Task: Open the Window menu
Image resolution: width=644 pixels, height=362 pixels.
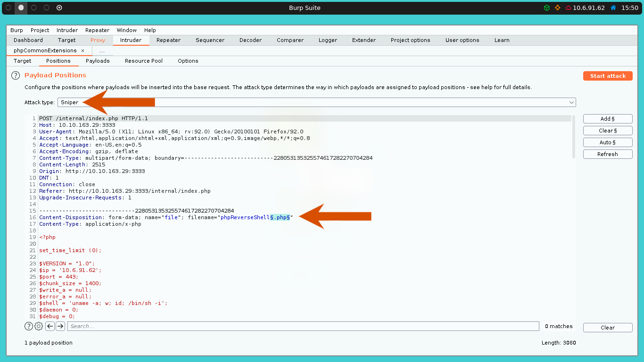Action: 126,30
